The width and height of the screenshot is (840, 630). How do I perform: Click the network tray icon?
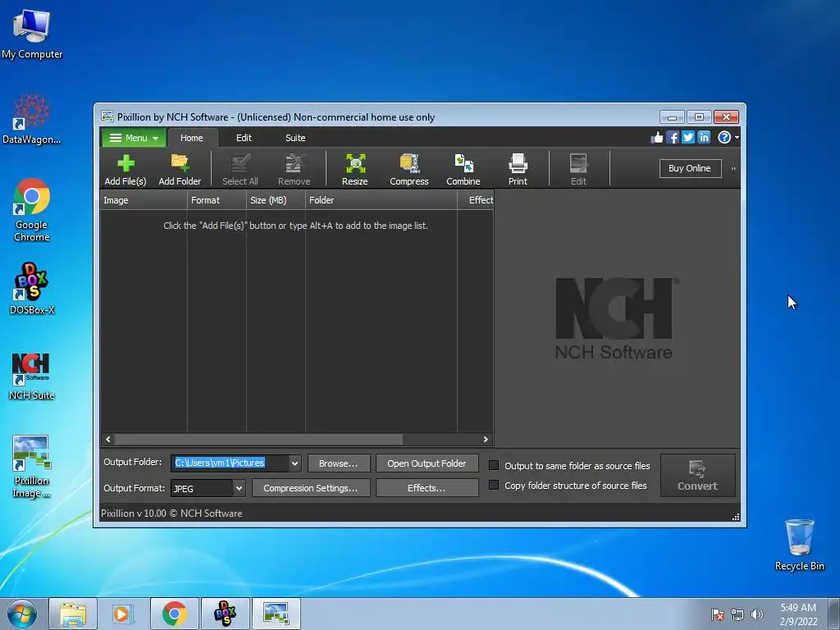737,615
